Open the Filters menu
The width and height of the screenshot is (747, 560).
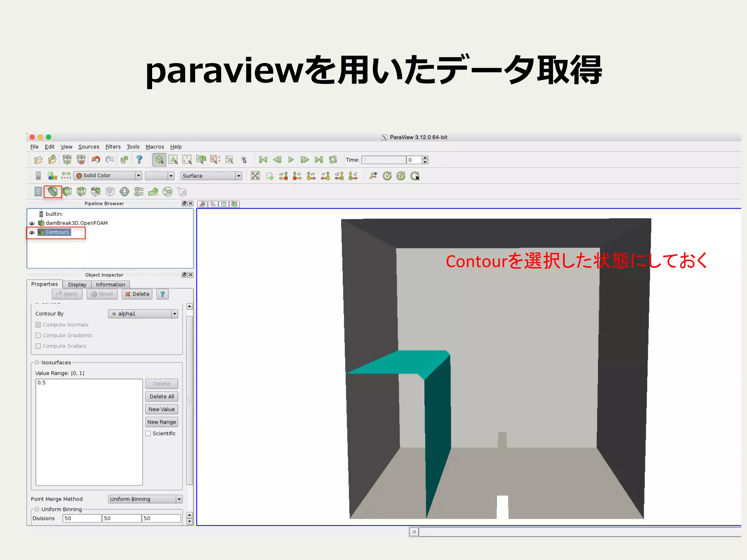coord(113,147)
